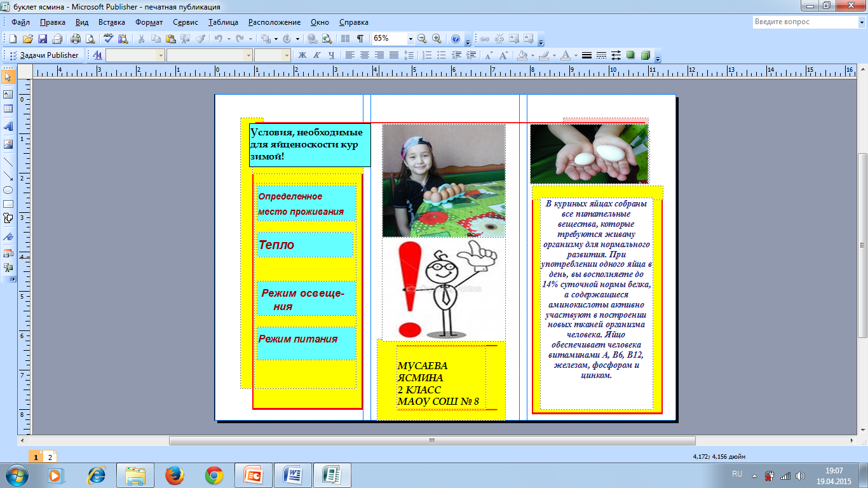Expand the Font Color dropdown arrow
The image size is (868, 488).
[x=576, y=55]
